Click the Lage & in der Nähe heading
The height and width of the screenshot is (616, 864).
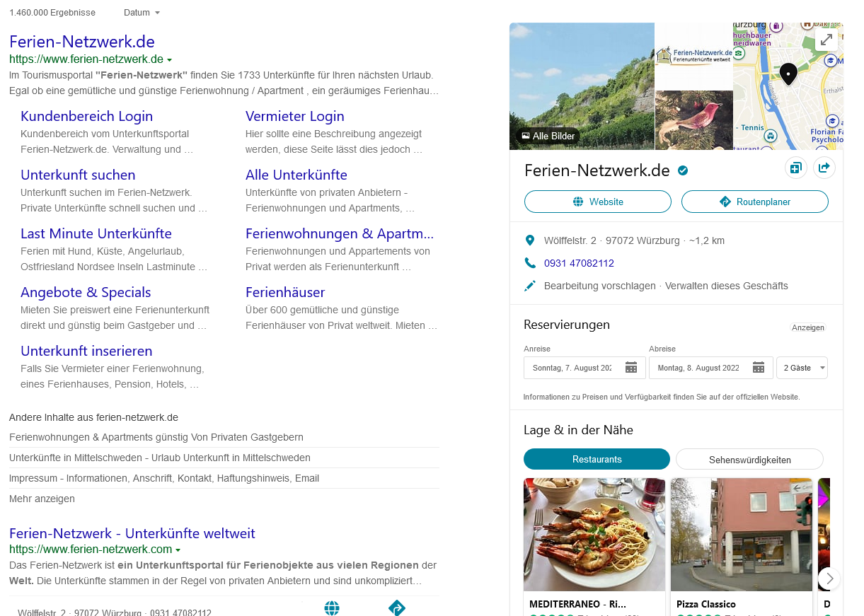point(578,430)
